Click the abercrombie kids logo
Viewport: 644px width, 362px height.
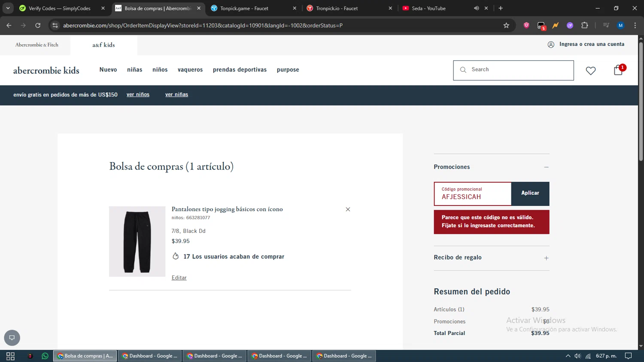click(x=46, y=70)
